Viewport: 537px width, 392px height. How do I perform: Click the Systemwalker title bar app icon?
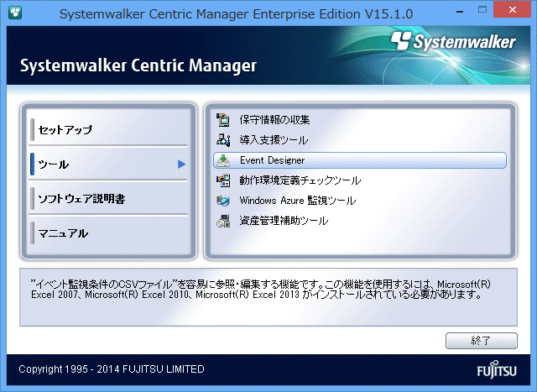(15, 13)
